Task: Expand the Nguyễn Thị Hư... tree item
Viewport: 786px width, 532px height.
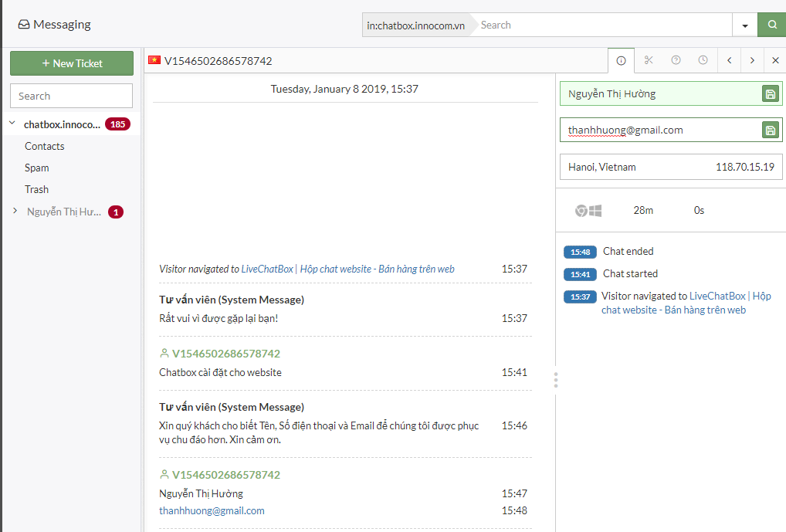Action: pyautogui.click(x=15, y=211)
